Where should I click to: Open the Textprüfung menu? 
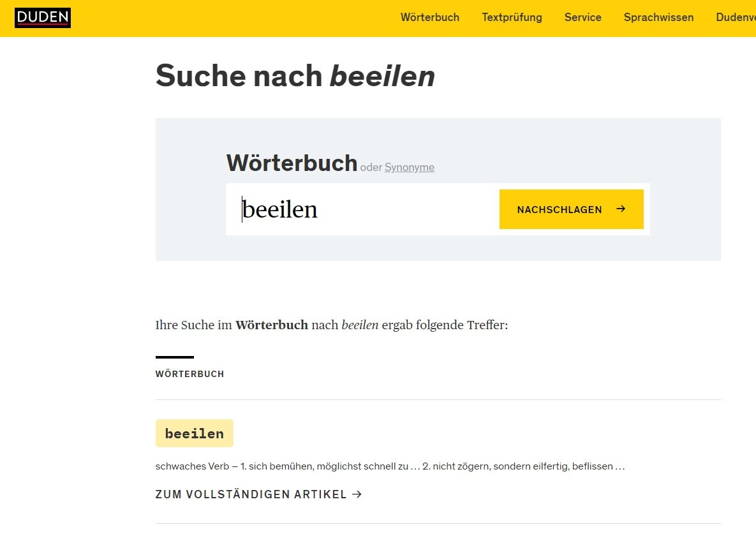coord(512,17)
